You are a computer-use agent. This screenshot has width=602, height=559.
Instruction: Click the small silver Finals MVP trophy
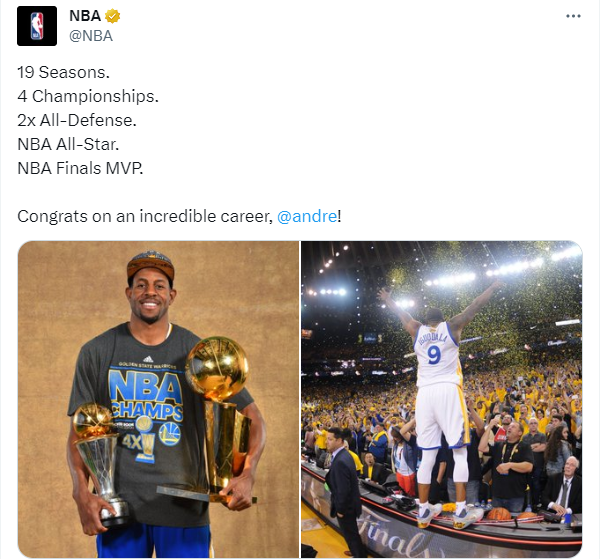100,463
